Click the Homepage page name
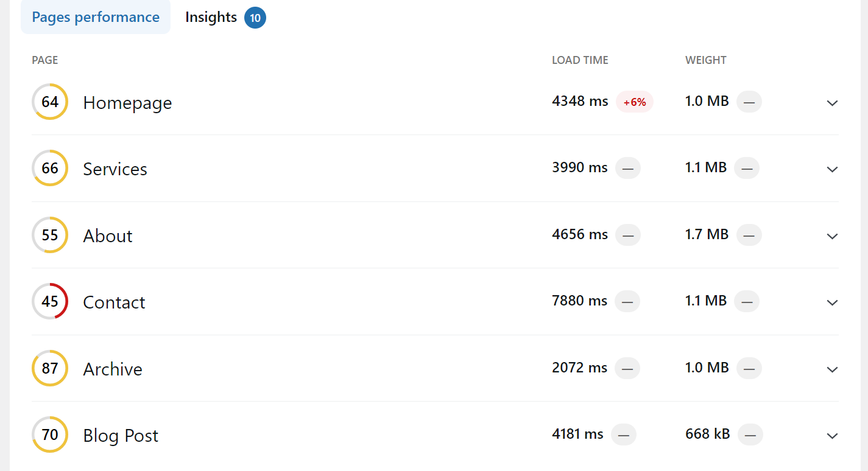Image resolution: width=868 pixels, height=471 pixels. click(127, 103)
